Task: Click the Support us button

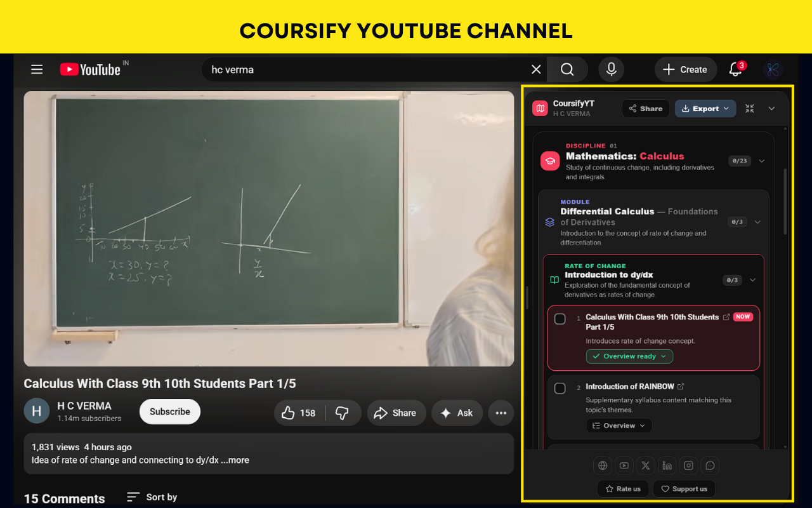Action: [x=684, y=489]
